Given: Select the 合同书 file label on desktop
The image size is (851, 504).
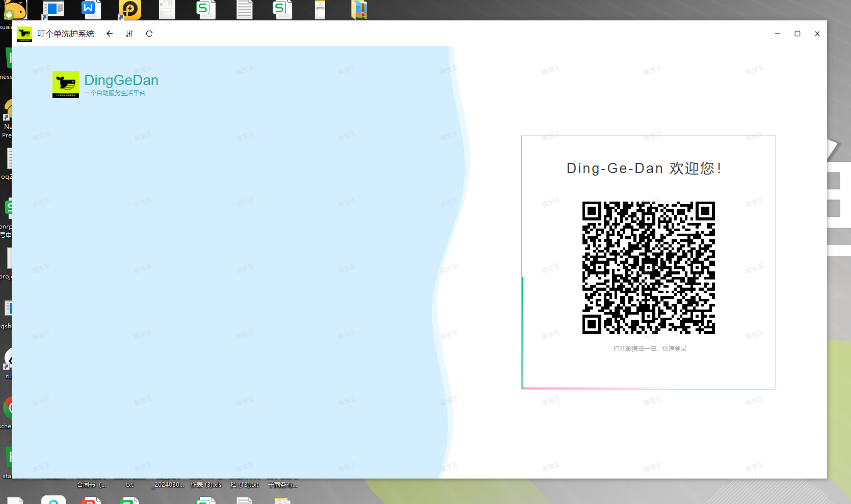Looking at the screenshot, I should click(92, 485).
